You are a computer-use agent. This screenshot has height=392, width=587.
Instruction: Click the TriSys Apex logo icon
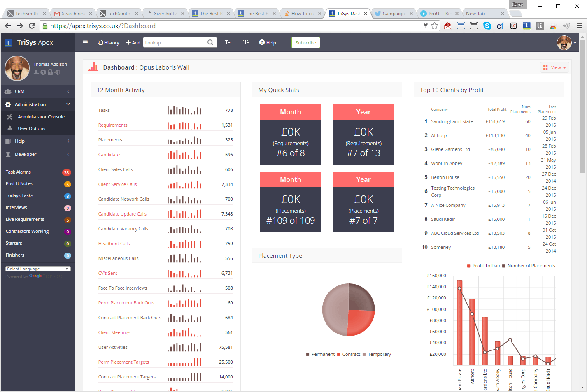click(8, 43)
